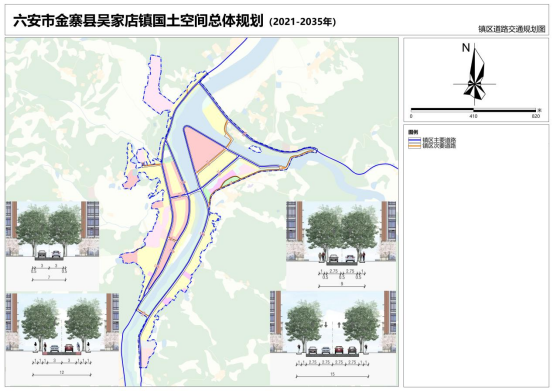
Task: Click the pink dashed-outline parcel at north
Action: tap(154, 85)
